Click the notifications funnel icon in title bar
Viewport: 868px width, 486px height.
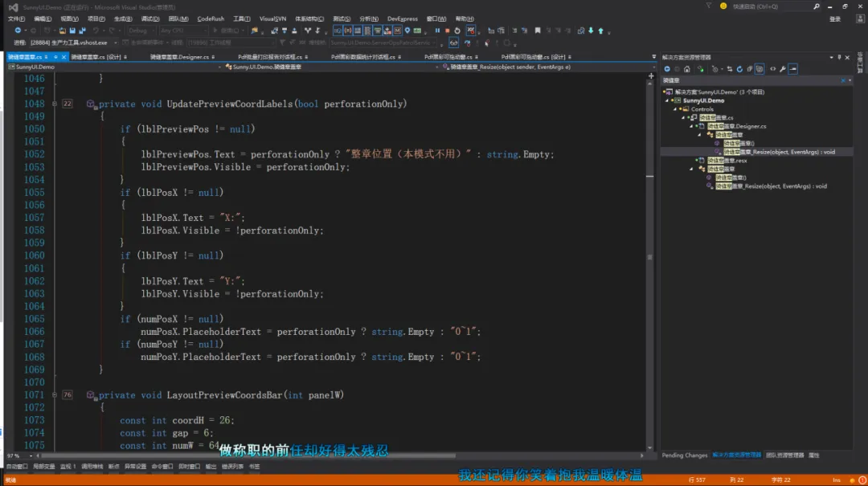pyautogui.click(x=709, y=6)
